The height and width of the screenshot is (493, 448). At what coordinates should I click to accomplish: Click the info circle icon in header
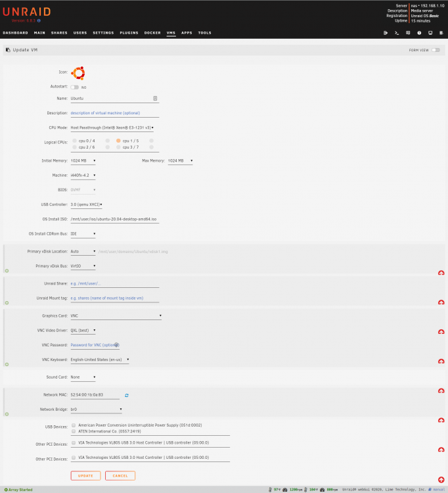coord(419,33)
